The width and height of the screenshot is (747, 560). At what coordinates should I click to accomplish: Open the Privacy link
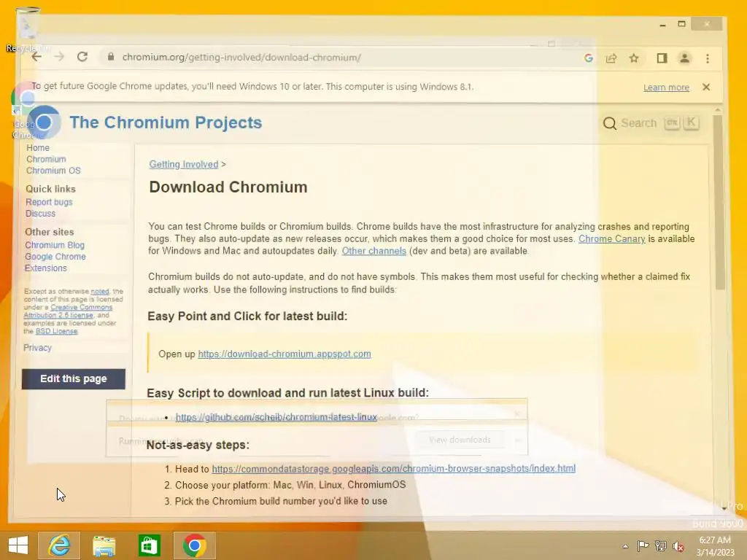coord(37,348)
